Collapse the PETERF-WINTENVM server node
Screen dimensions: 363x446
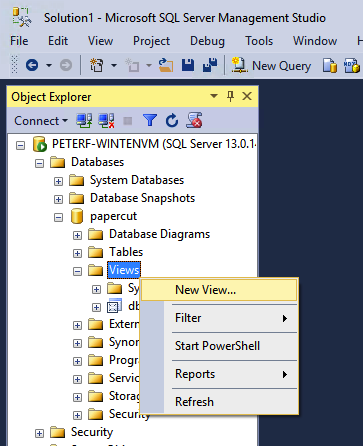pyautogui.click(x=21, y=145)
